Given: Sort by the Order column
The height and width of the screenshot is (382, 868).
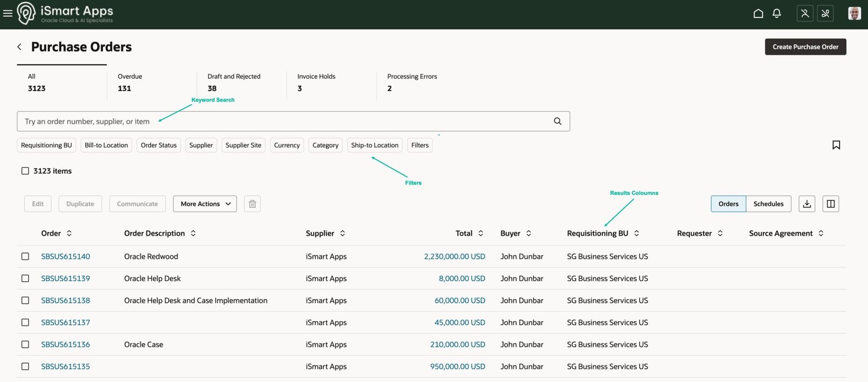Looking at the screenshot, I should (69, 233).
